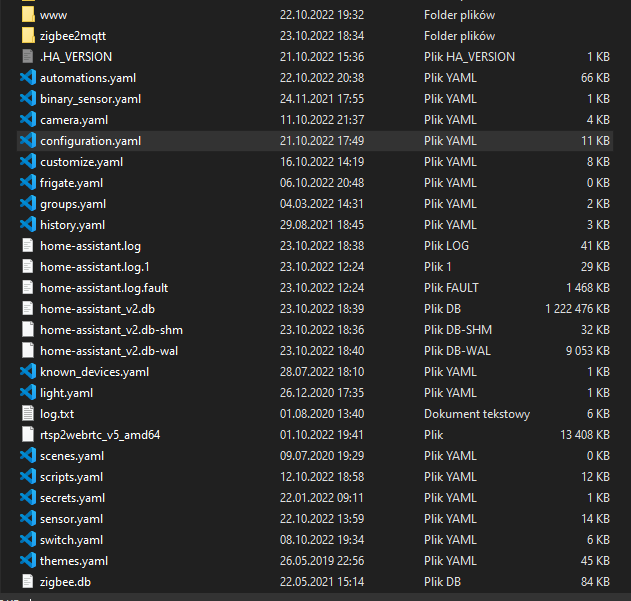Select the automations.yaml file name
Viewport: 631px width, 601px height.
88,78
